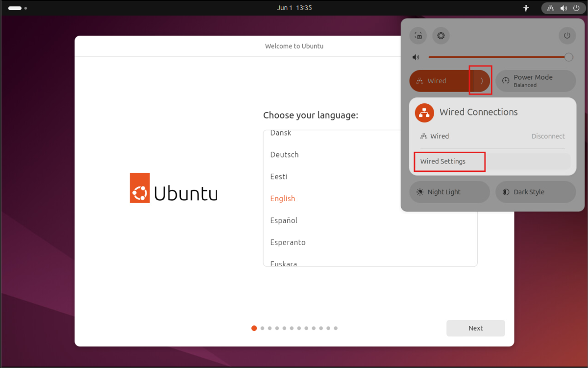Toggle Night Light

[449, 192]
